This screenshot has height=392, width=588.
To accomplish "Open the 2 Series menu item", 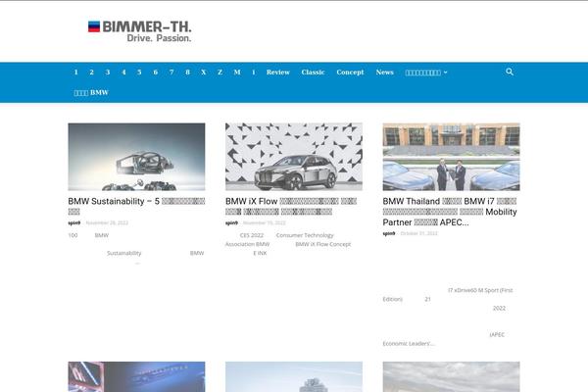I will tap(91, 72).
